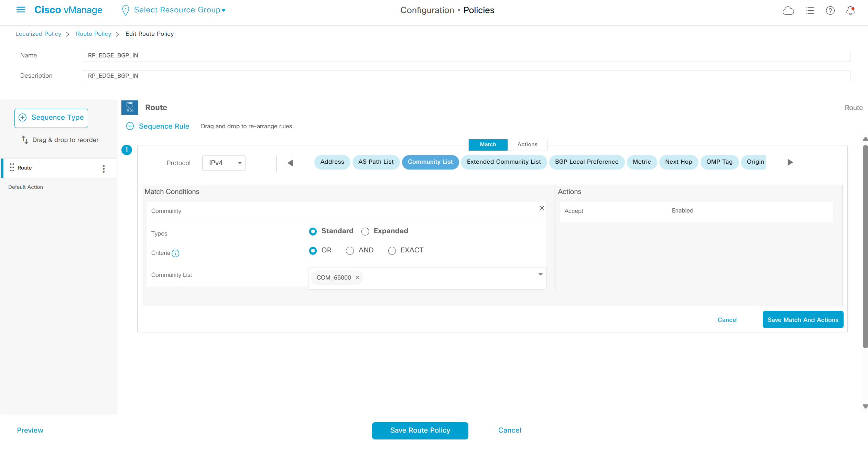Click the Route sequence three-dot menu

(104, 168)
